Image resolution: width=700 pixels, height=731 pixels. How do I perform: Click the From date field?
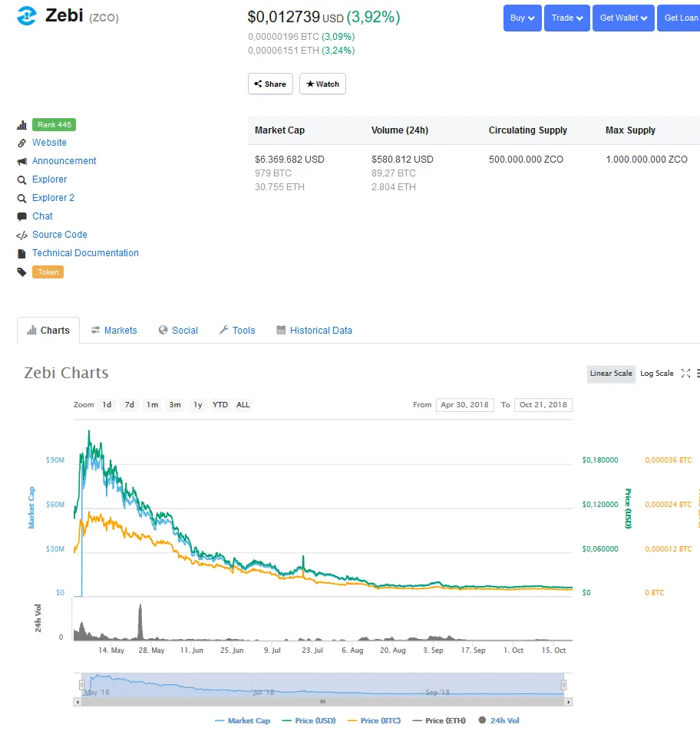pyautogui.click(x=465, y=405)
